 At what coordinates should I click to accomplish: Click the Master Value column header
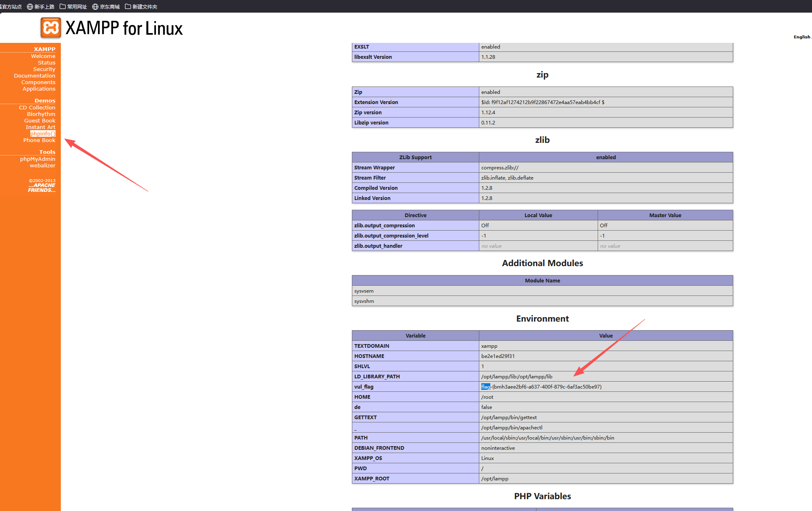point(665,215)
